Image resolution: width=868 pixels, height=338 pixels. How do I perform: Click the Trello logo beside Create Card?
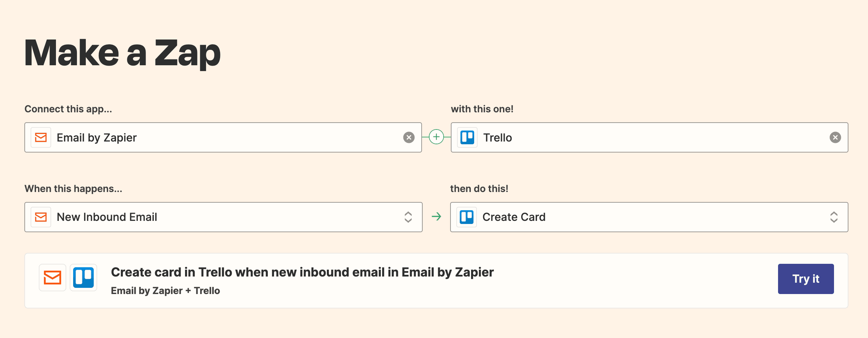[x=467, y=217]
